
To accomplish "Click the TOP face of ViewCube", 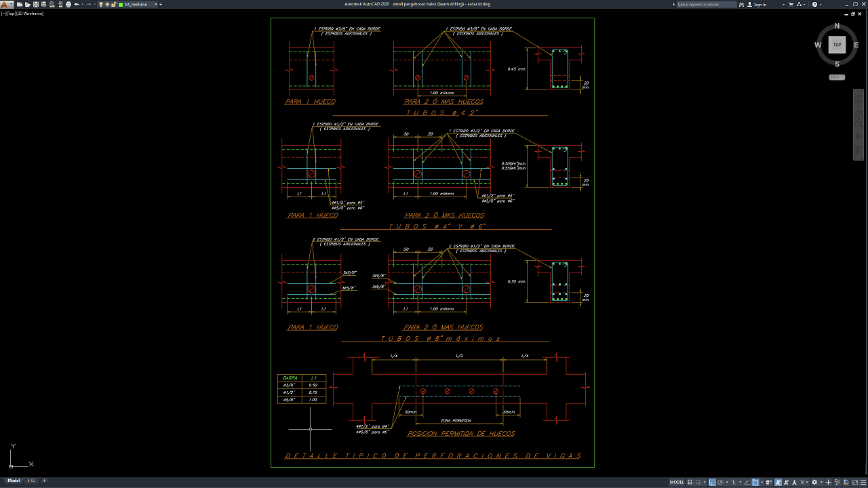I will click(x=837, y=45).
